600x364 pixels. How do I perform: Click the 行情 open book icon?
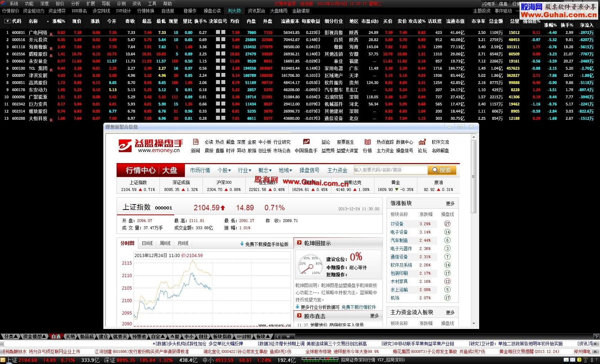tap(367, 142)
